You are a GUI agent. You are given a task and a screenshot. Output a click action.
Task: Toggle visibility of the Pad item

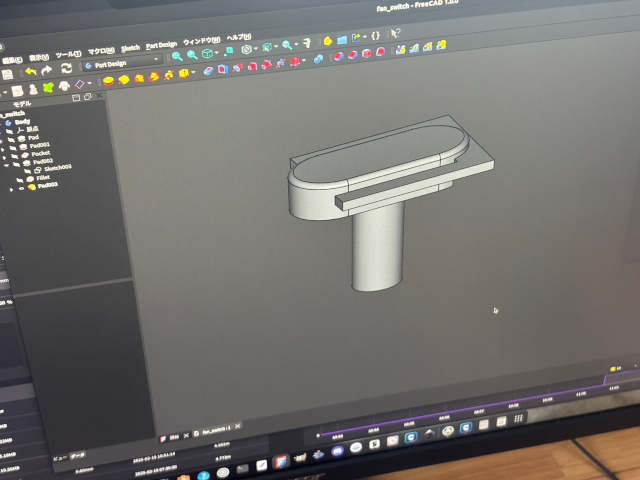tap(11, 140)
